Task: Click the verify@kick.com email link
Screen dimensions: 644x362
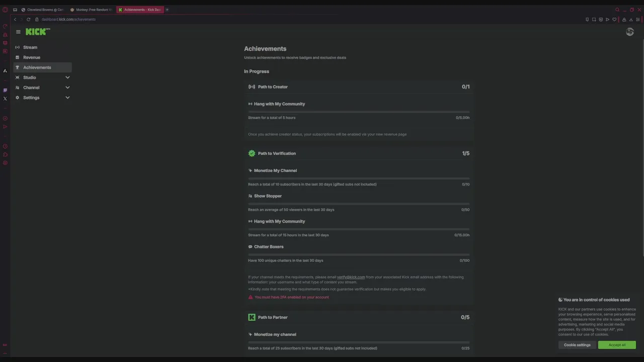Action: [351, 277]
